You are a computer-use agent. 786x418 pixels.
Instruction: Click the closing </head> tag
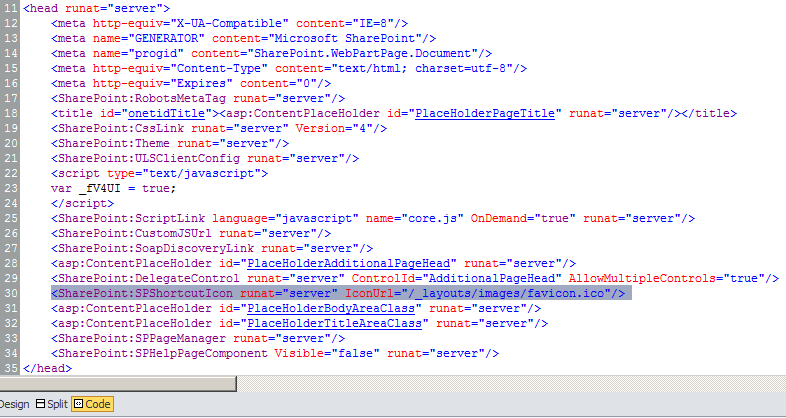click(x=47, y=368)
